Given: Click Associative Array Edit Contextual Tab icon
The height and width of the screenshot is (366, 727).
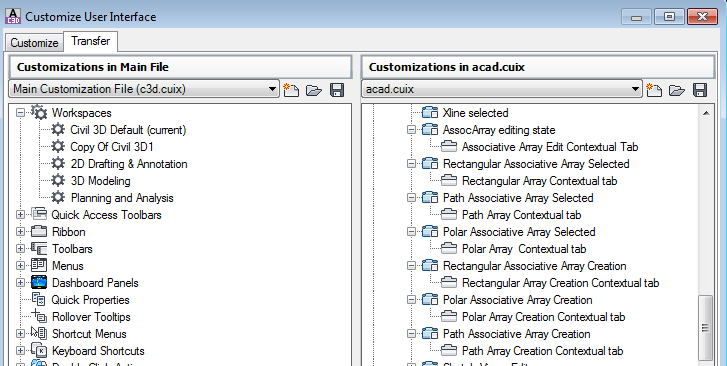Looking at the screenshot, I should [x=449, y=147].
